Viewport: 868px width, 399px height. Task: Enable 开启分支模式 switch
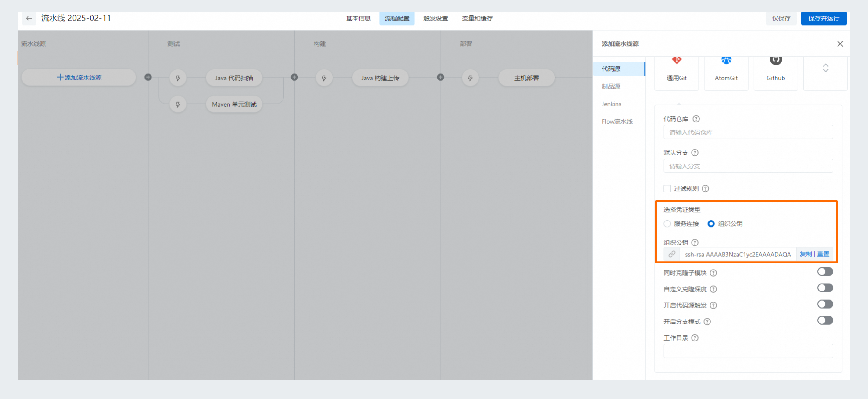[825, 320]
